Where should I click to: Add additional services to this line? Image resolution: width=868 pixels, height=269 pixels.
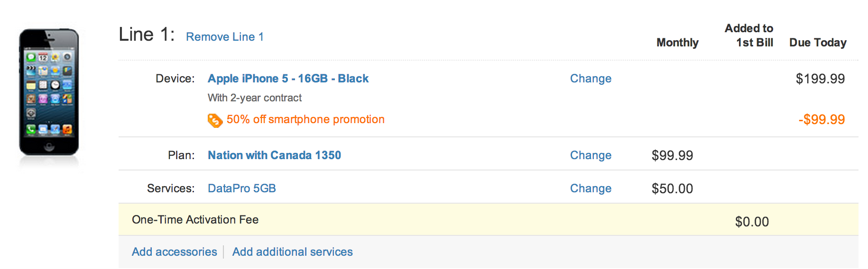(x=292, y=252)
